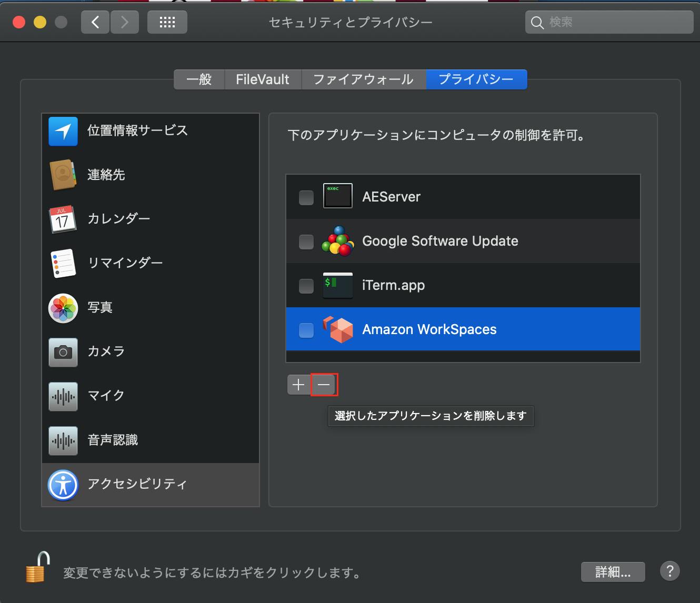
Task: Close the window with the red button
Action: (x=19, y=22)
